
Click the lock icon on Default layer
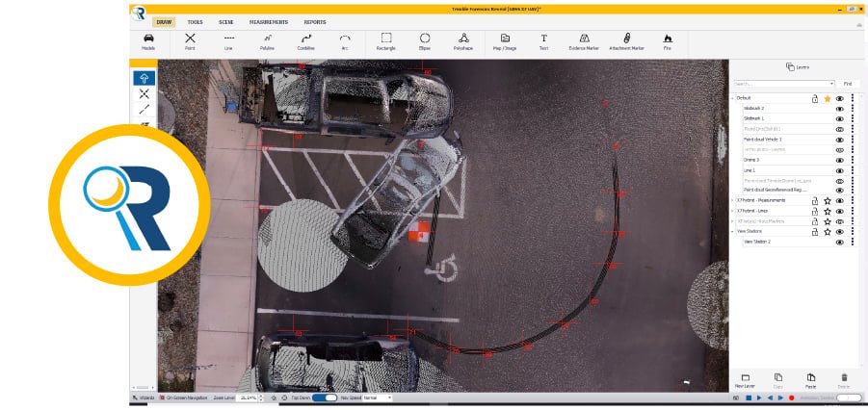pyautogui.click(x=815, y=99)
